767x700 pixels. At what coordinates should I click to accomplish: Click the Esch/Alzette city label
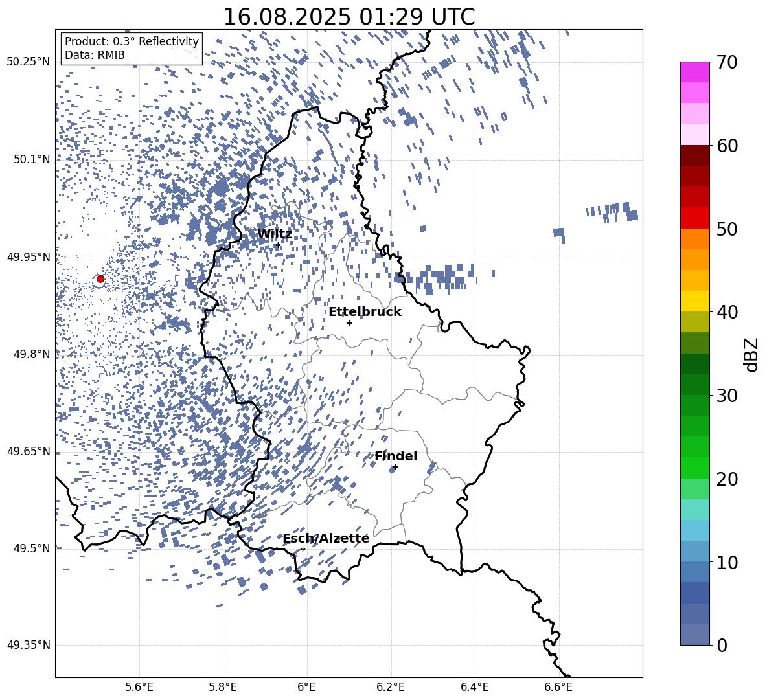pyautogui.click(x=326, y=539)
